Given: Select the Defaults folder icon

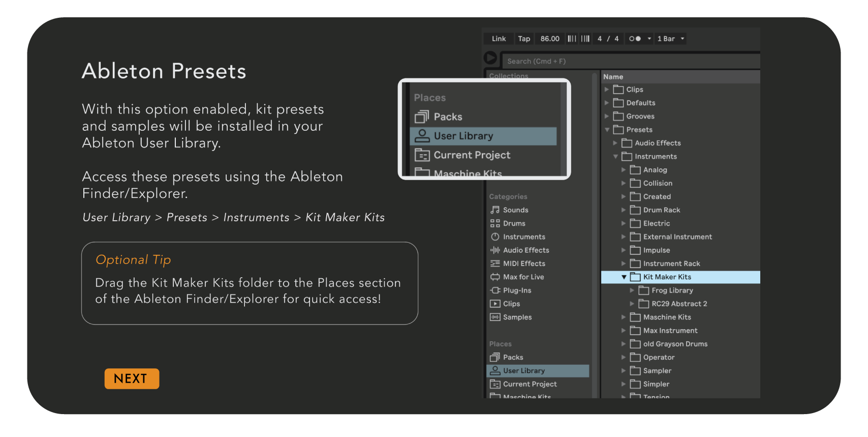Looking at the screenshot, I should 618,103.
